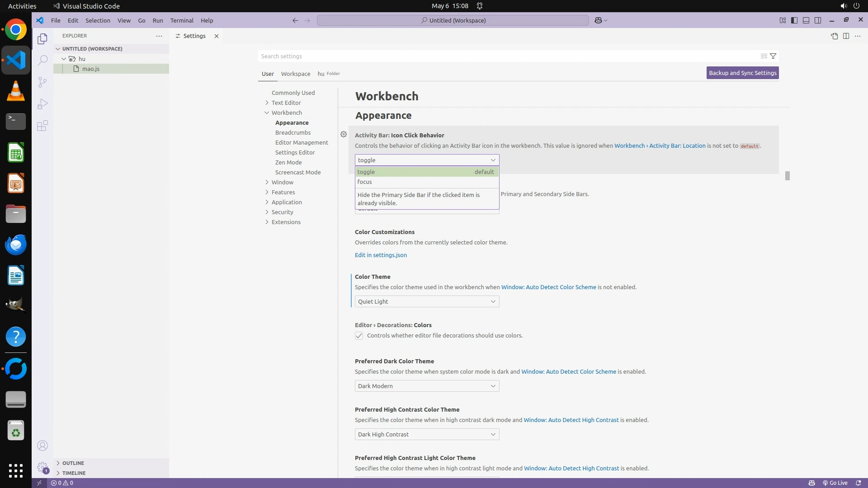868x488 pixels.
Task: Open the Terminal menu
Action: tap(182, 20)
